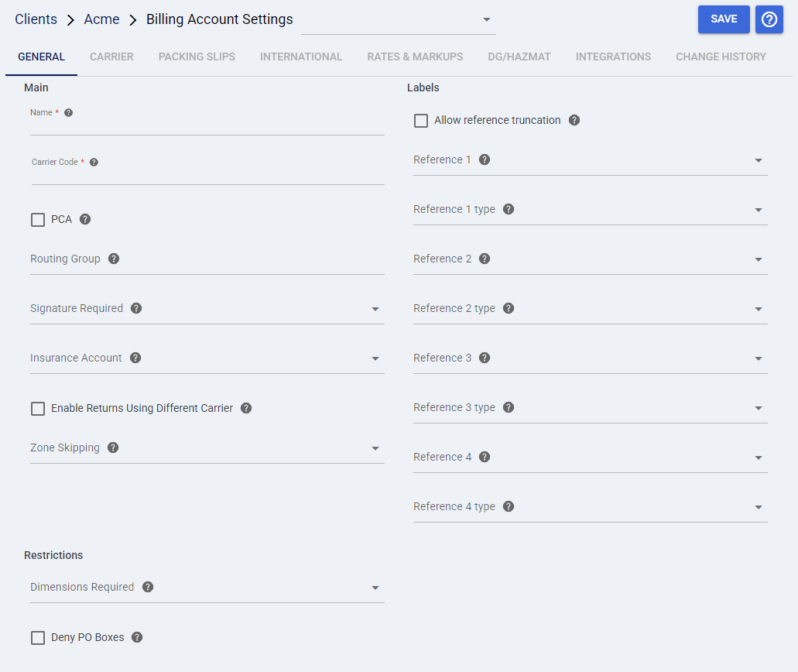This screenshot has width=798, height=672.
Task: Switch to the Integrations tab
Action: point(613,57)
